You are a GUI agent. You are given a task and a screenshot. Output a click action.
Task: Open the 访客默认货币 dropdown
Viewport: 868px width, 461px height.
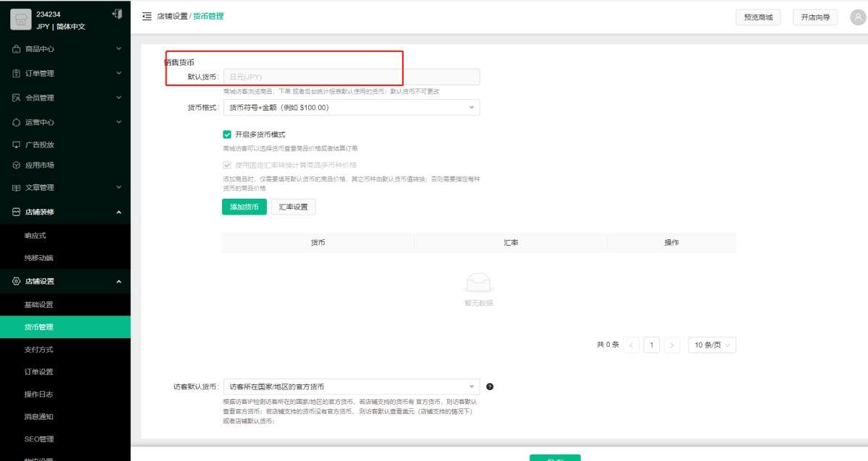(x=351, y=387)
